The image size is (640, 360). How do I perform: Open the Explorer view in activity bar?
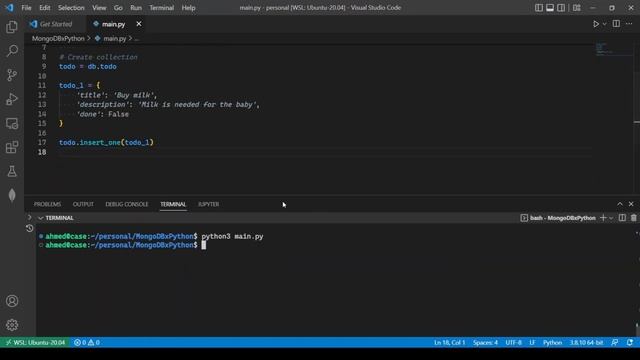(12, 27)
